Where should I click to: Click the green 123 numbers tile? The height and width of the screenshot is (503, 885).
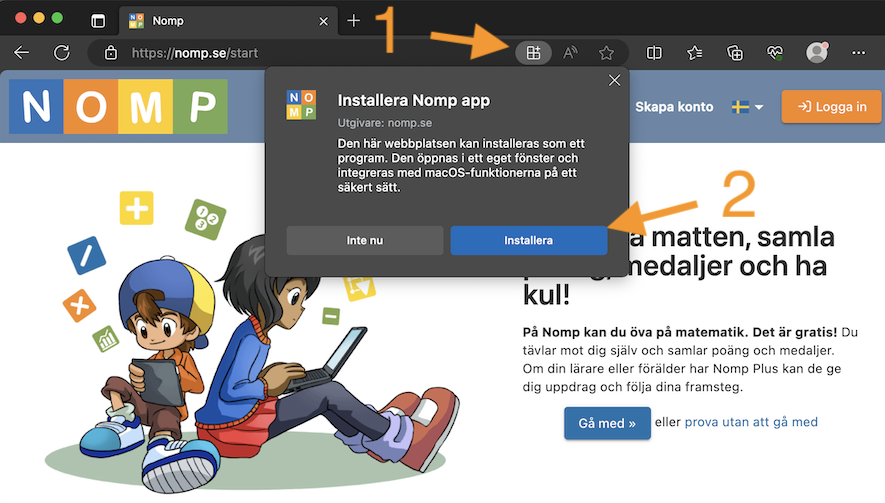click(205, 220)
